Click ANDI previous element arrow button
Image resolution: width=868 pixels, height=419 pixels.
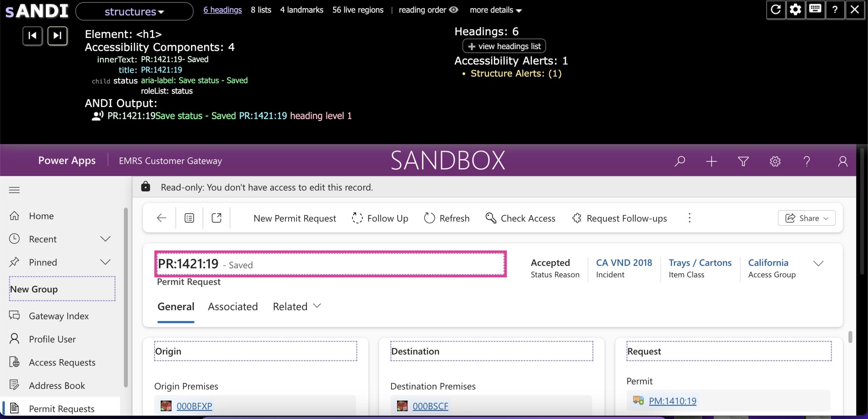pyautogui.click(x=33, y=36)
